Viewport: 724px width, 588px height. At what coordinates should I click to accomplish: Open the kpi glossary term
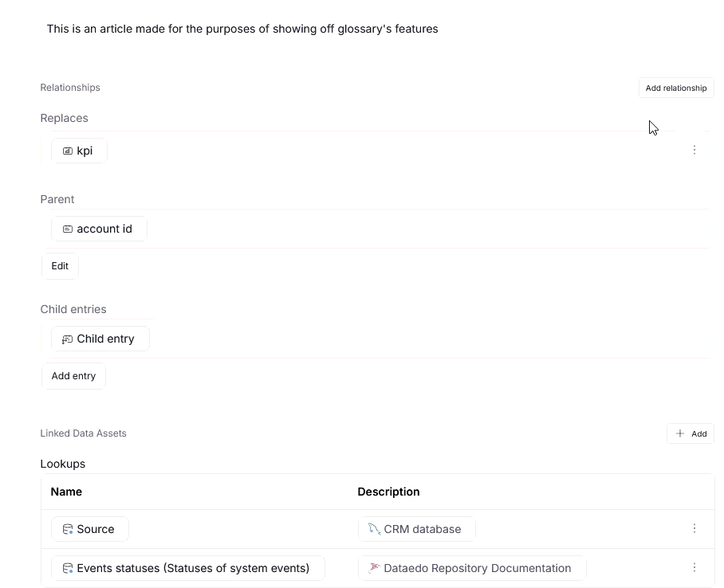85,151
